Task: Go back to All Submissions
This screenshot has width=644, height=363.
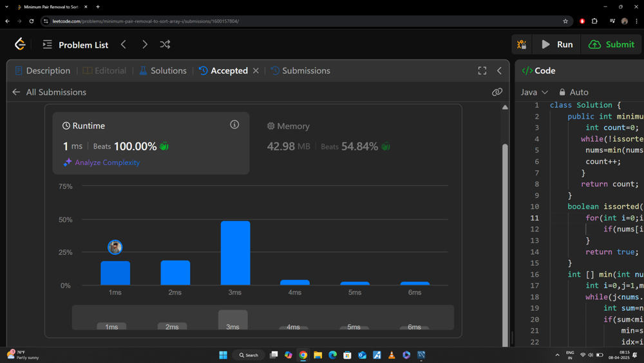Action: [50, 92]
